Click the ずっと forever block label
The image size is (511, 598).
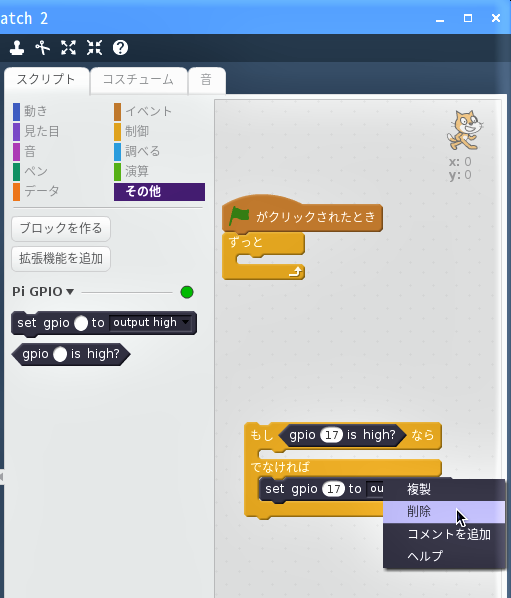246,242
